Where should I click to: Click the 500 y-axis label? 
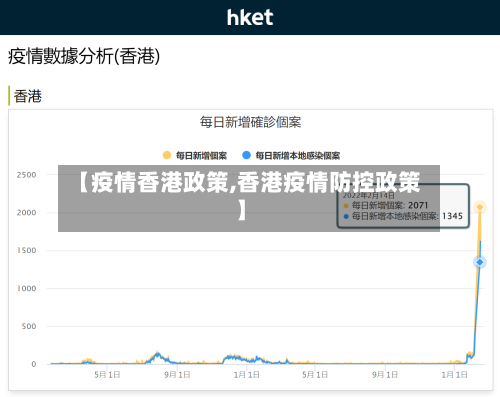[x=29, y=326]
